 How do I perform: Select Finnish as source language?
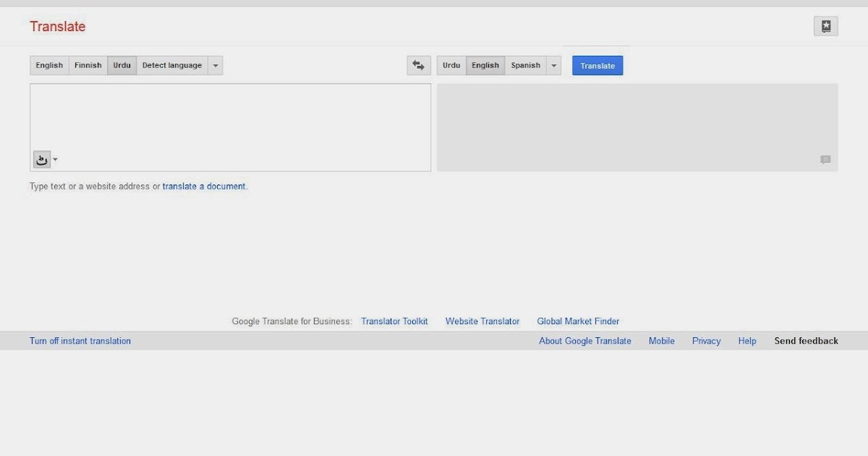88,65
